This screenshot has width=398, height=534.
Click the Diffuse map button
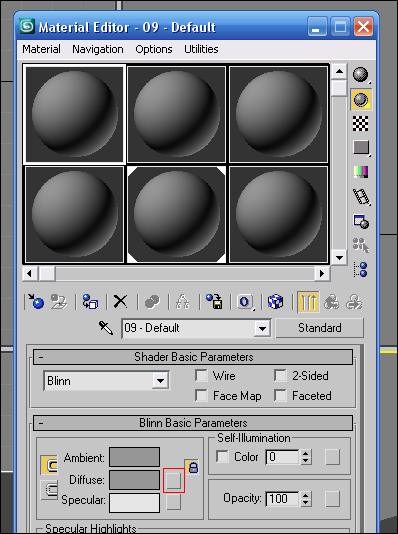174,481
